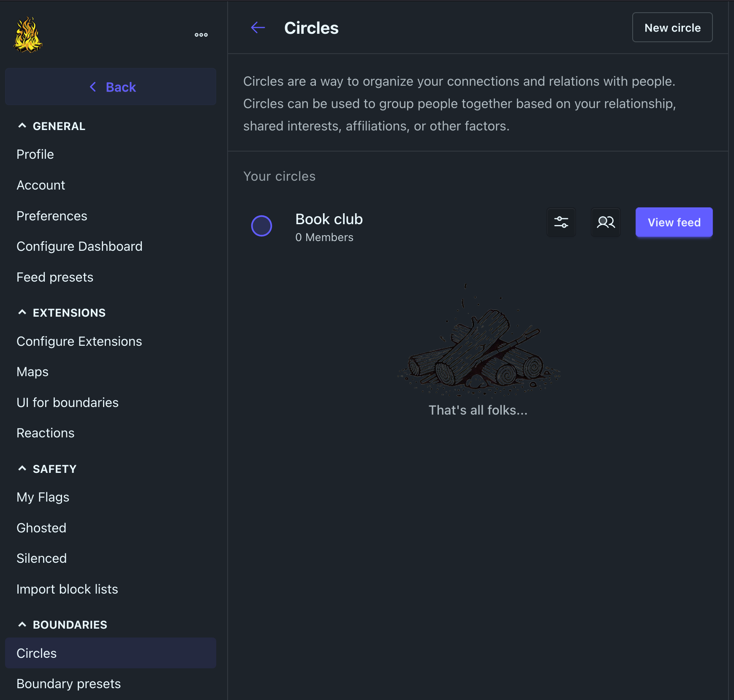Image resolution: width=734 pixels, height=700 pixels.
Task: Select the circle next to Book club
Action: pyautogui.click(x=262, y=226)
